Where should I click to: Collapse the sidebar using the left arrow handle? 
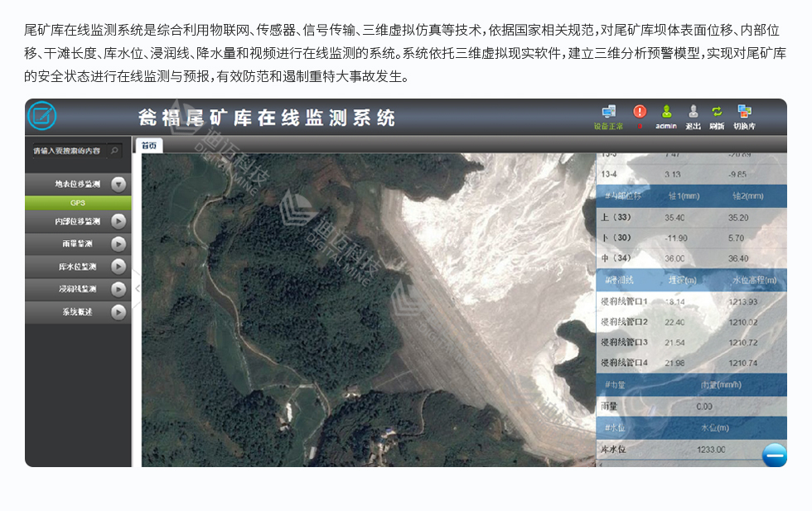pos(137,288)
